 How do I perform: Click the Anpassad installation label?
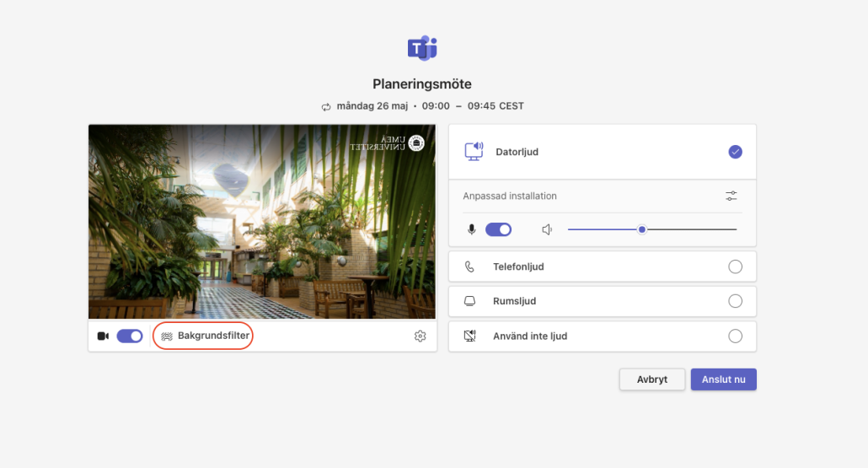(510, 196)
